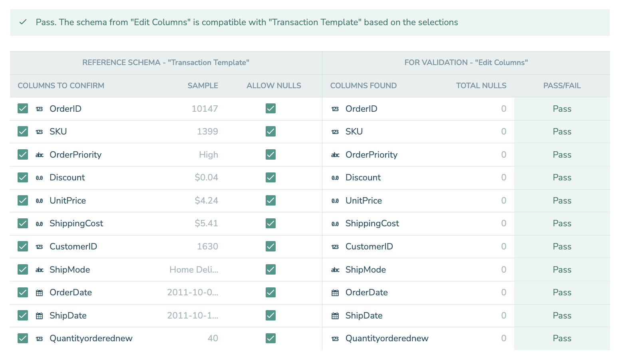Click the decimal type icon beside reference Discount
The image size is (620, 364).
(39, 178)
